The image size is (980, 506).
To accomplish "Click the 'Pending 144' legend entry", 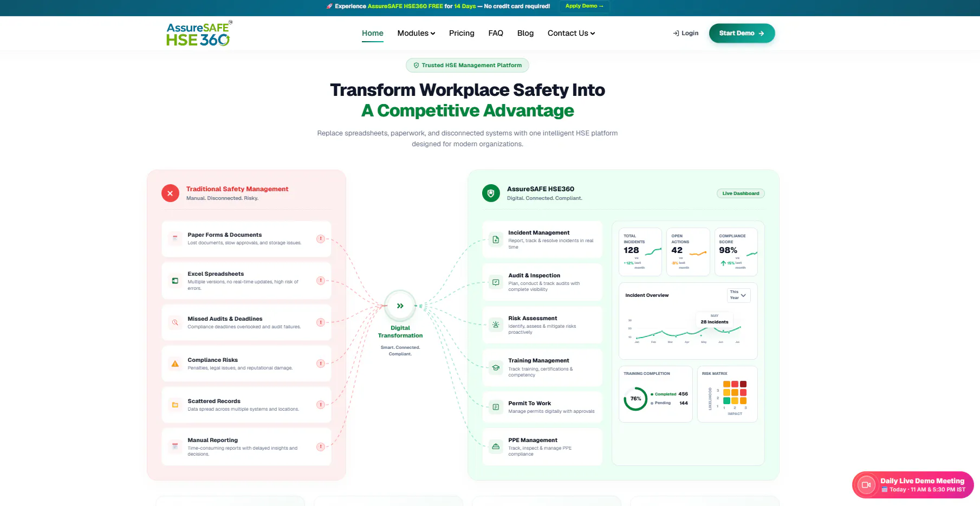I will [x=669, y=403].
